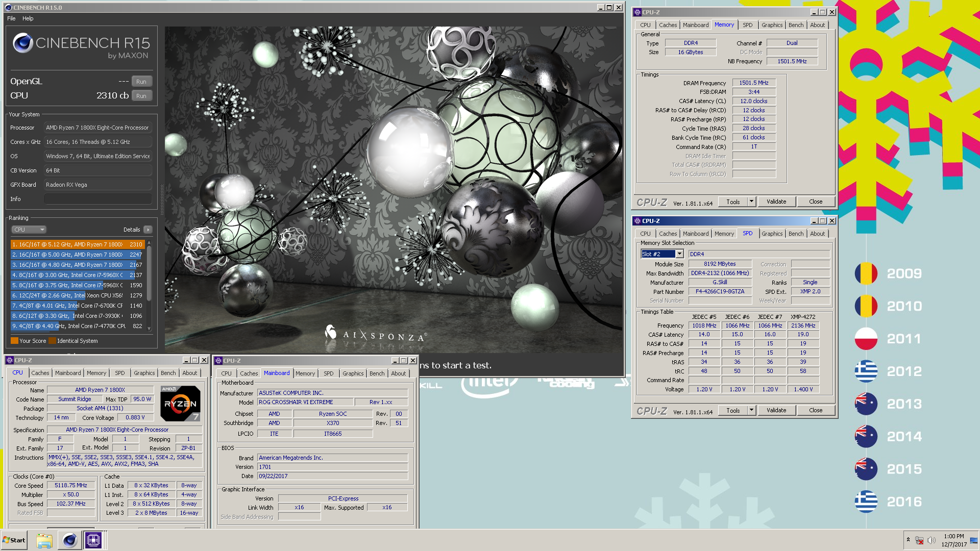Run the OpenGL benchmark
Image resolution: width=980 pixels, height=551 pixels.
coord(141,82)
